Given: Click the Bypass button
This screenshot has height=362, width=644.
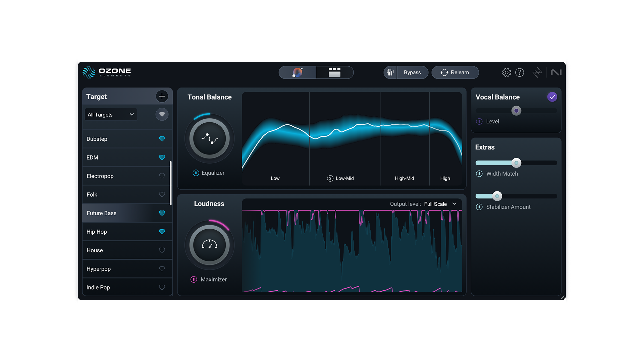Looking at the screenshot, I should [412, 72].
